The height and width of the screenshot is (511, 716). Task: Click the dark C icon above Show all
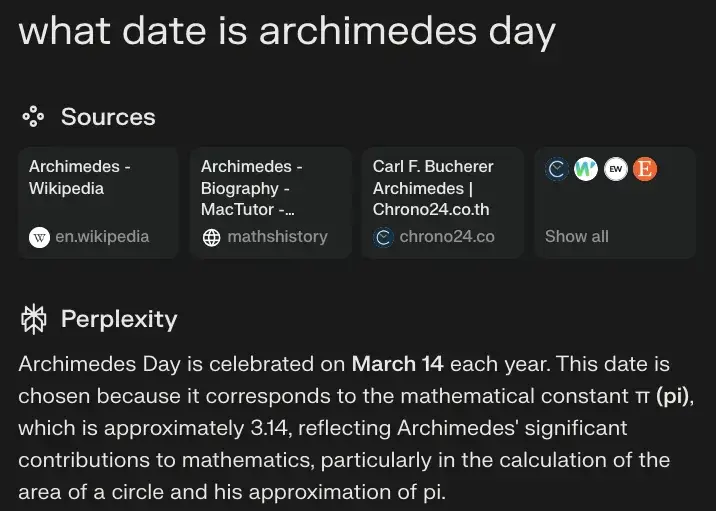[557, 169]
